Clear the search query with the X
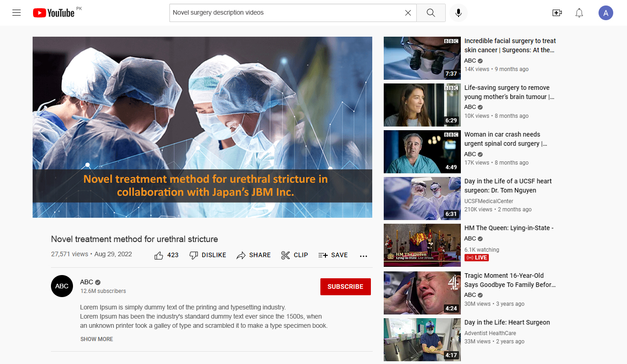The image size is (627, 364). tap(408, 13)
